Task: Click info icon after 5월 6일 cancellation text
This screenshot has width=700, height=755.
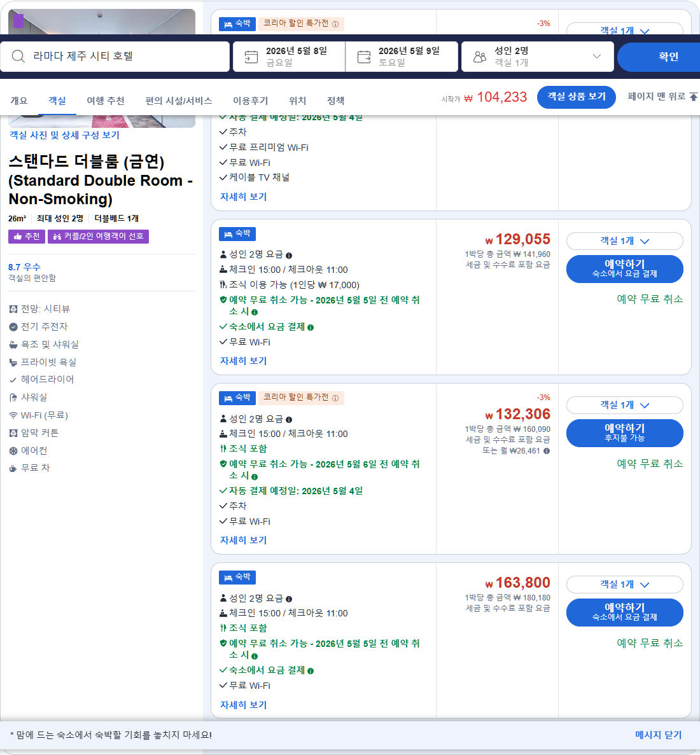Action: coord(255,476)
